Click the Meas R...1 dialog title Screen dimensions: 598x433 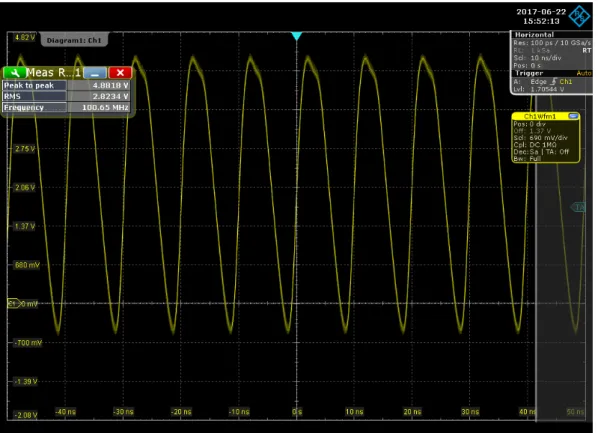click(x=53, y=72)
